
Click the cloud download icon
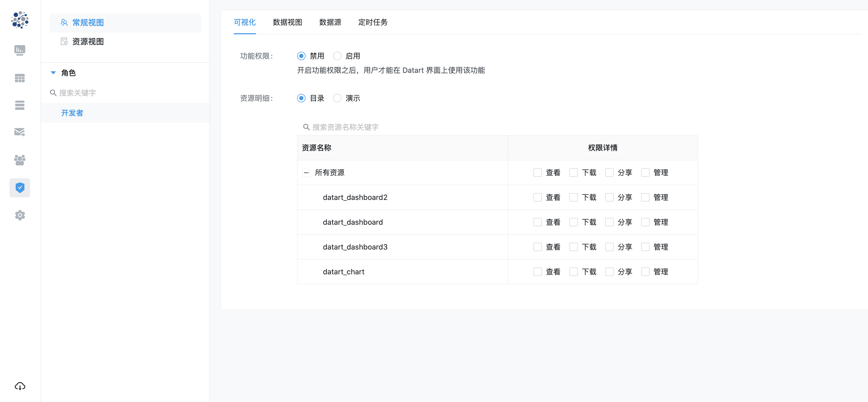[20, 386]
